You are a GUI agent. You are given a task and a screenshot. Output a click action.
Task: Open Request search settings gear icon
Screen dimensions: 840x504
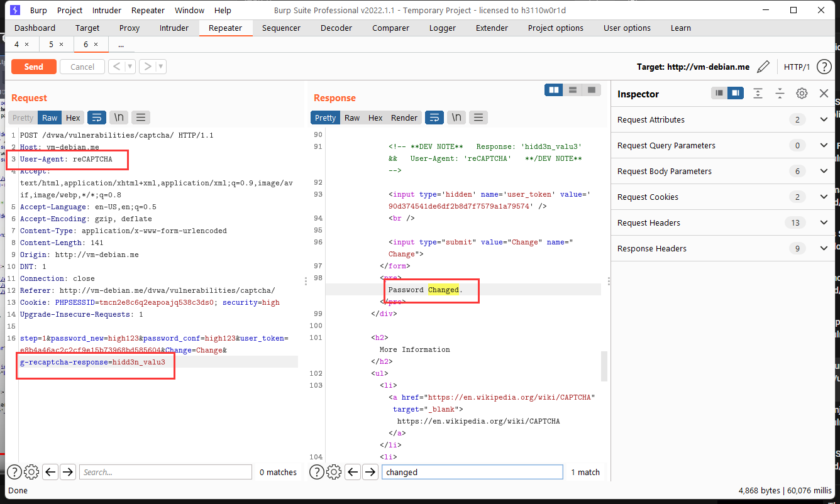31,471
